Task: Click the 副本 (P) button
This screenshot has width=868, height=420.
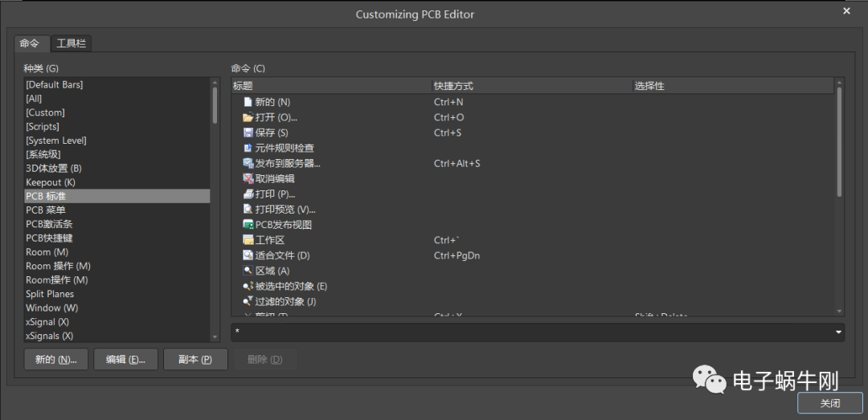Action: coord(195,359)
